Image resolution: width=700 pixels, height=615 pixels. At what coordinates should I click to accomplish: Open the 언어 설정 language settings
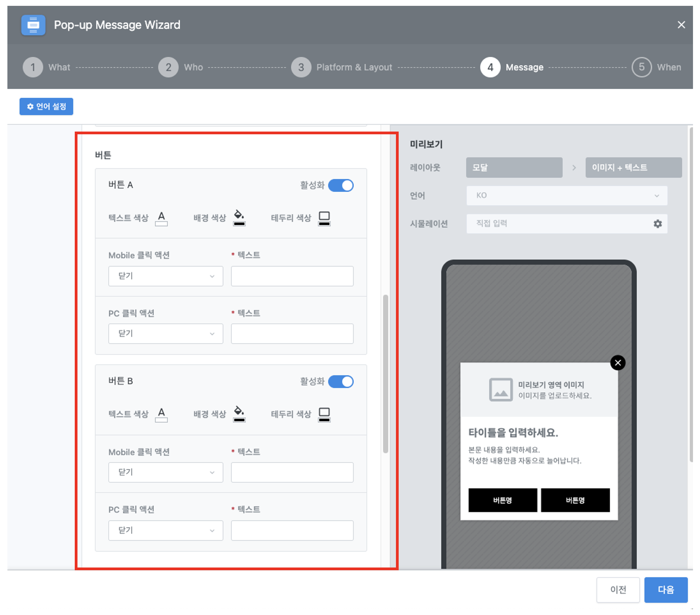point(46,106)
